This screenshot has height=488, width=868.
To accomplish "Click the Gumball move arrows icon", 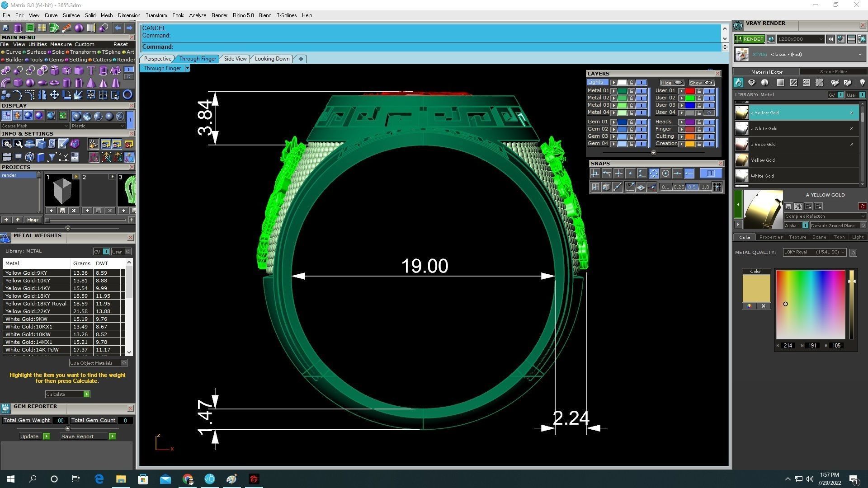I will pyautogui.click(x=54, y=95).
